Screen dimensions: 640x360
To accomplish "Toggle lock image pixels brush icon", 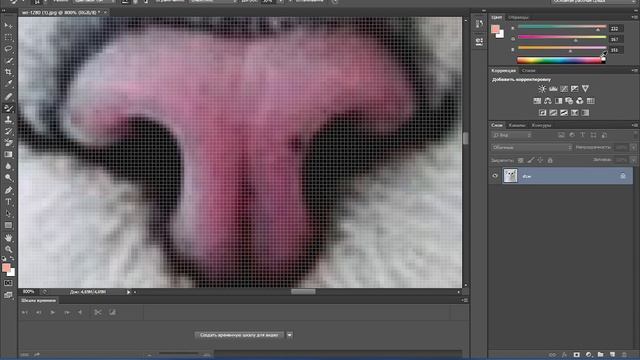I will 530,160.
